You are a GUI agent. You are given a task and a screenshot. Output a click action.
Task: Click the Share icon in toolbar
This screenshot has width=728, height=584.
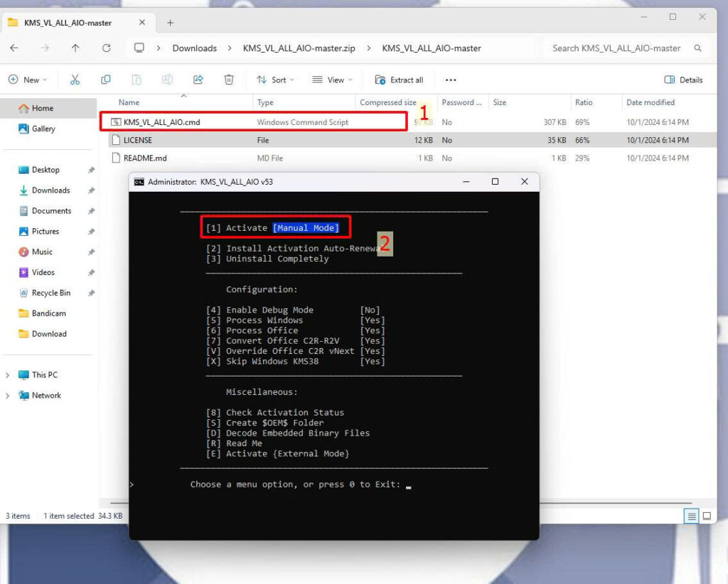[198, 80]
